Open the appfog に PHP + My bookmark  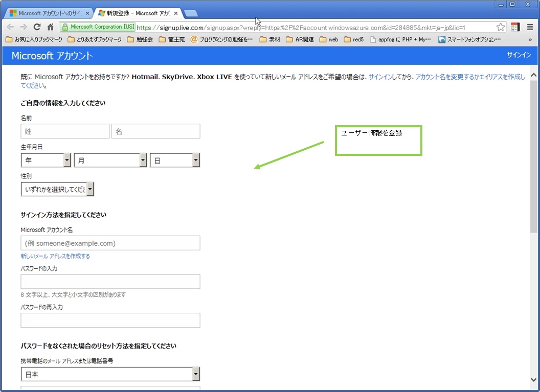point(400,39)
